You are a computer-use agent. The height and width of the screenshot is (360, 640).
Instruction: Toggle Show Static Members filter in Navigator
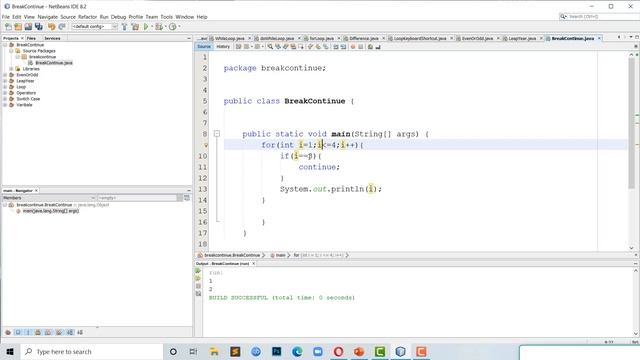click(x=28, y=332)
